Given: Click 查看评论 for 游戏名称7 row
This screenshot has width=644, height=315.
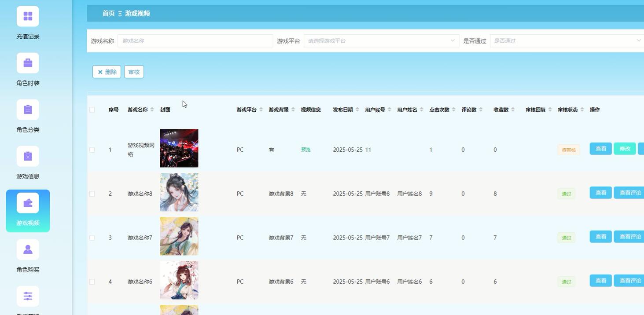Looking at the screenshot, I should click(x=630, y=237).
